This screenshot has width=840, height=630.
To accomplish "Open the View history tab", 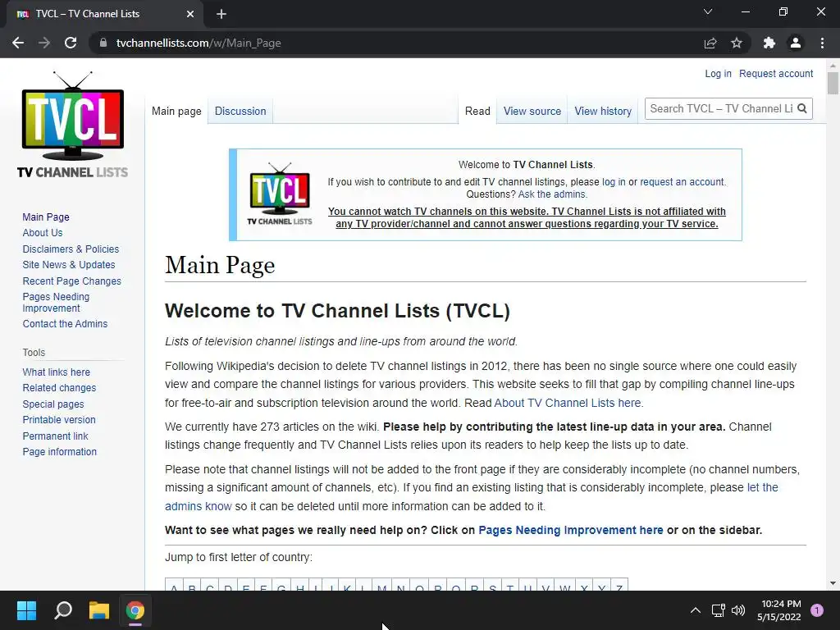I will click(603, 111).
